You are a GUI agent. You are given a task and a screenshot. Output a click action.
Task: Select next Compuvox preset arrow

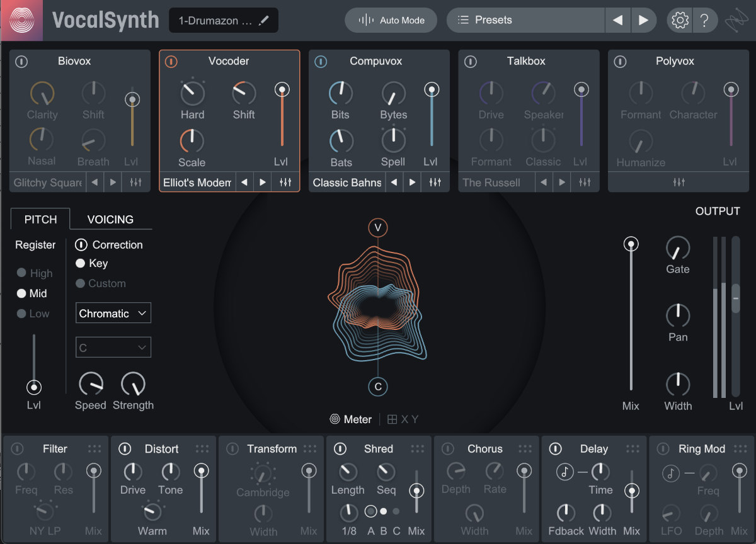tap(412, 183)
